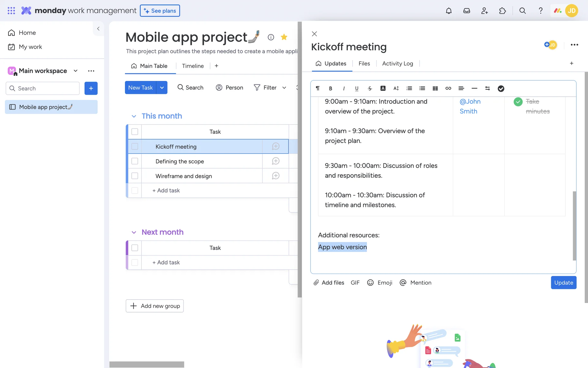Insert a table in update editor
The width and height of the screenshot is (588, 368).
[x=435, y=88]
